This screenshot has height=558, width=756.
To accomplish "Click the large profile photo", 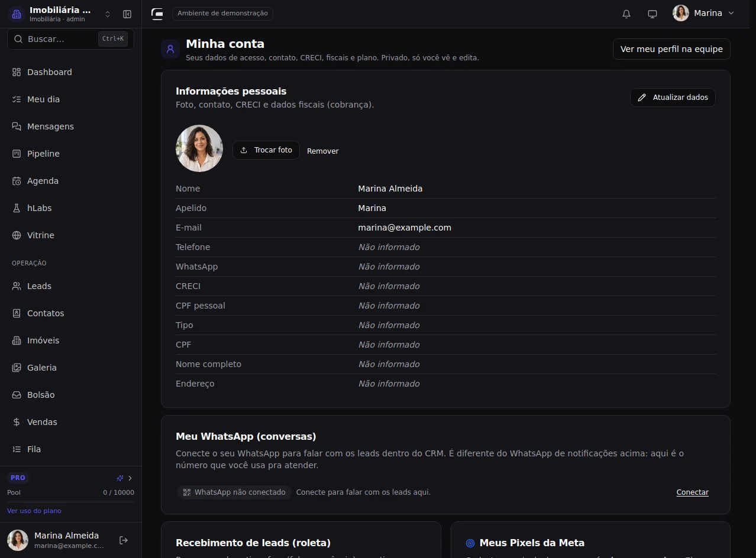I will pos(199,148).
